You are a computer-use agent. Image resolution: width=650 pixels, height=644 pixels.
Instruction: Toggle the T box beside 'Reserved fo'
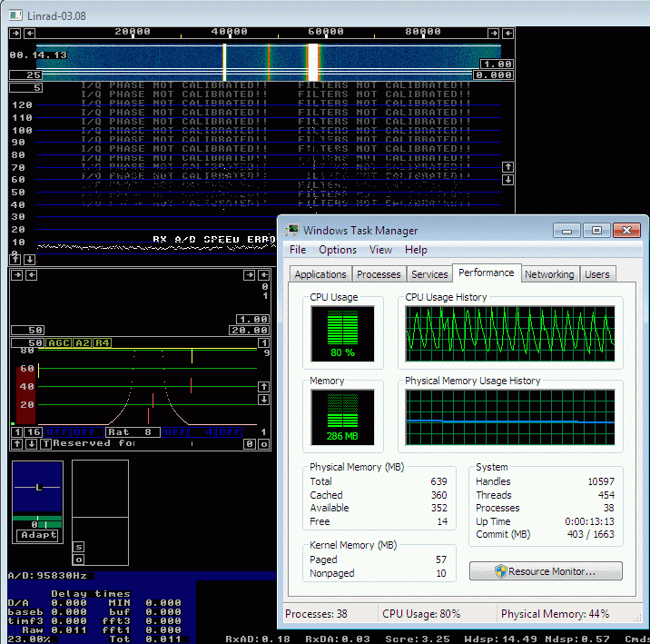pos(46,444)
